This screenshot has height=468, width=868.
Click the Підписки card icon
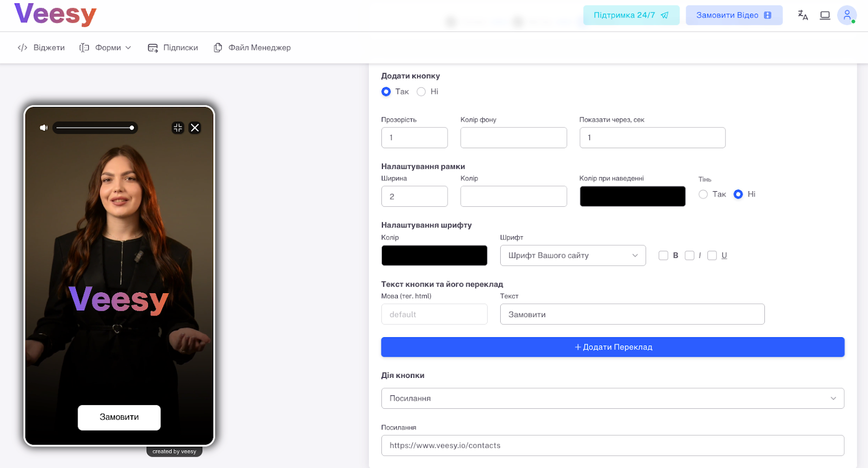153,48
